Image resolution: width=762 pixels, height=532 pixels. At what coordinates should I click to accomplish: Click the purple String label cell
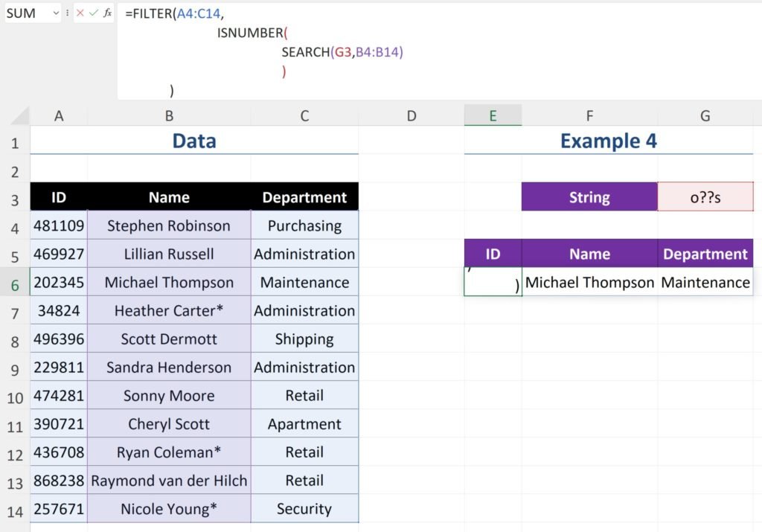(x=589, y=198)
